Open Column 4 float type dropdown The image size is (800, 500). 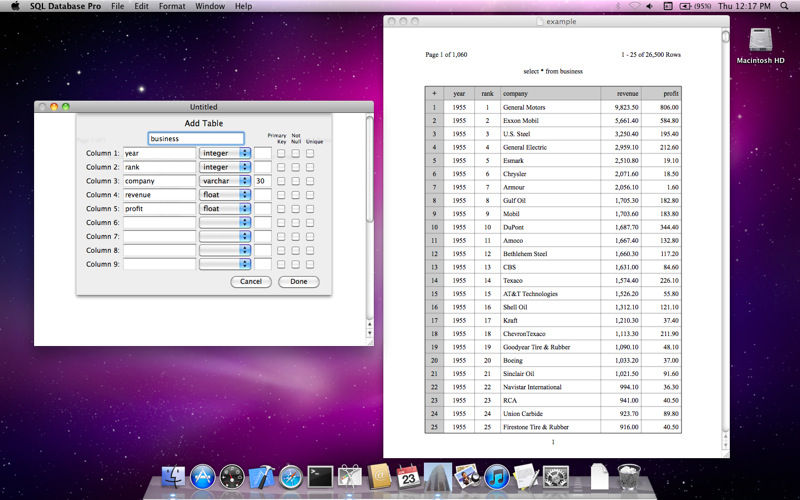point(225,194)
